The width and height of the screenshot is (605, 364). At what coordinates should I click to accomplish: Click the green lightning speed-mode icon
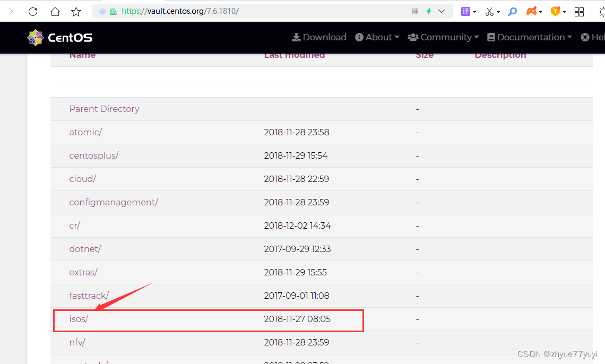click(x=429, y=11)
